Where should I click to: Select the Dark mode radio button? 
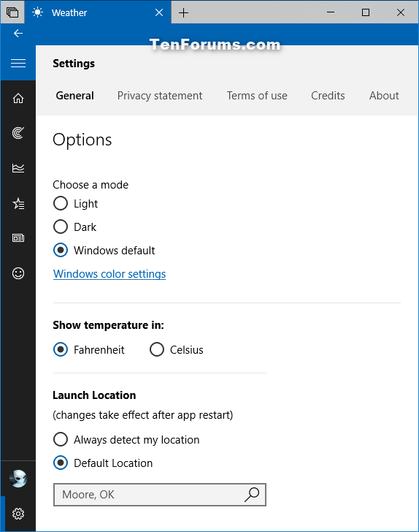coord(61,227)
